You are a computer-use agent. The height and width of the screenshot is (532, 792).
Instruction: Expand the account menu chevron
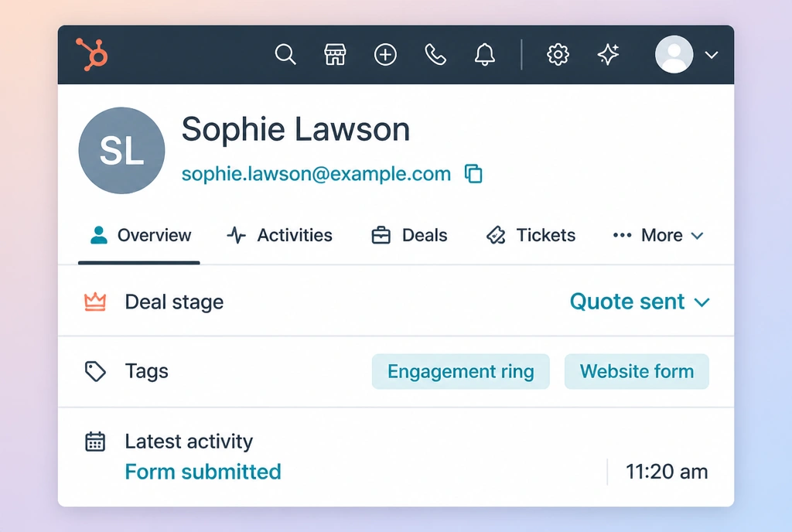(x=712, y=55)
